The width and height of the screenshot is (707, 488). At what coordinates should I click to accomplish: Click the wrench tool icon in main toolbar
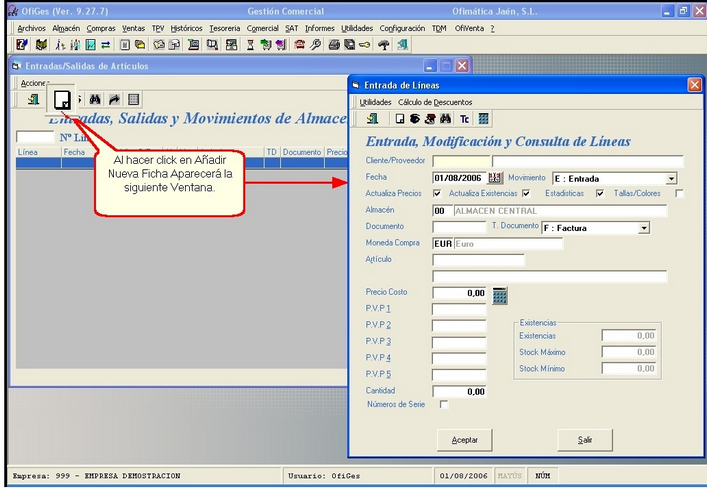pyautogui.click(x=315, y=45)
